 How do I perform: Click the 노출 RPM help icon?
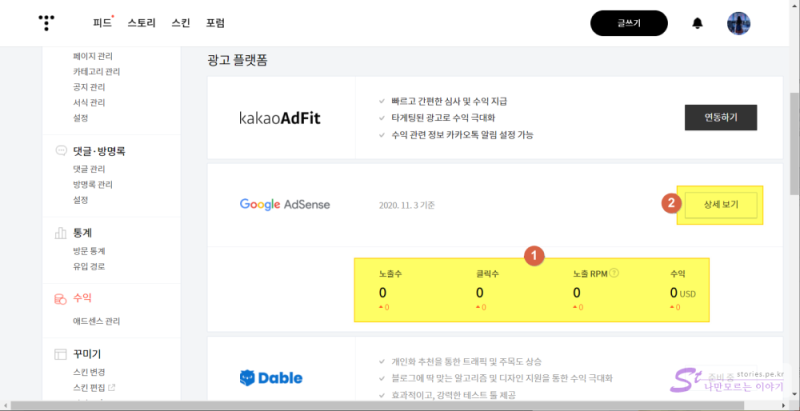tap(614, 273)
